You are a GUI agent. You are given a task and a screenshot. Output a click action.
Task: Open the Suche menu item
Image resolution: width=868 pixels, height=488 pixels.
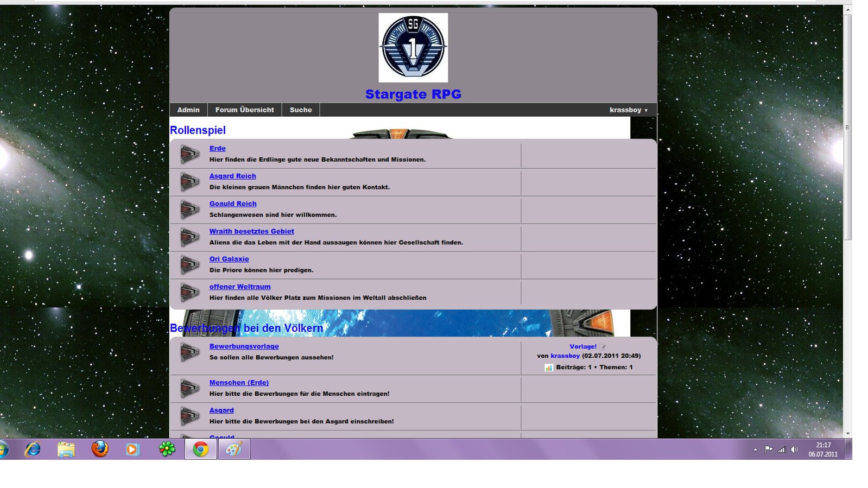coord(301,110)
